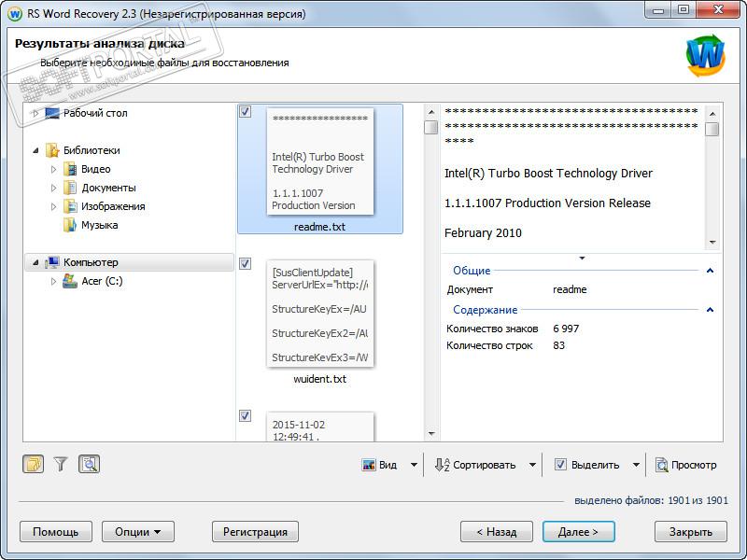Click the February 2010 preview line

(x=483, y=232)
